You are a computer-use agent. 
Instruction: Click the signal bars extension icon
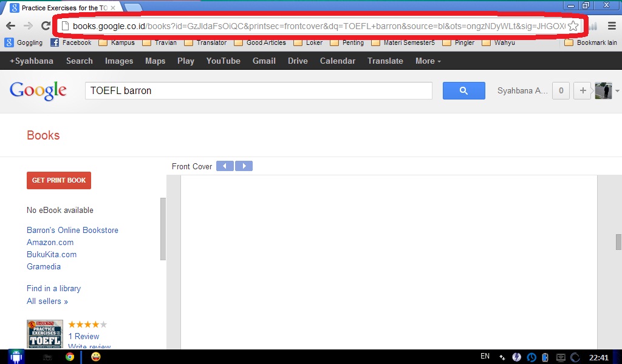[593, 27]
